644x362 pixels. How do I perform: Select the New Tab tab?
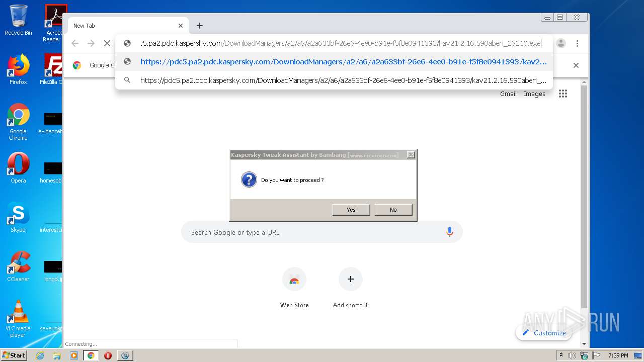128,26
